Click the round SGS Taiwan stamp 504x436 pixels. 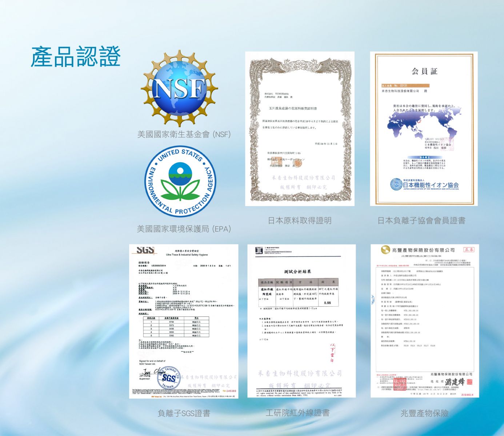(169, 378)
